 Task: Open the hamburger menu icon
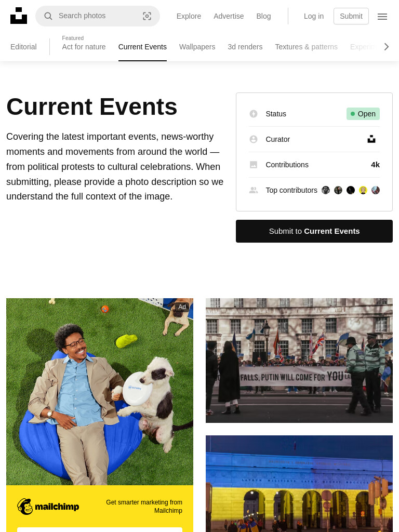tap(382, 16)
